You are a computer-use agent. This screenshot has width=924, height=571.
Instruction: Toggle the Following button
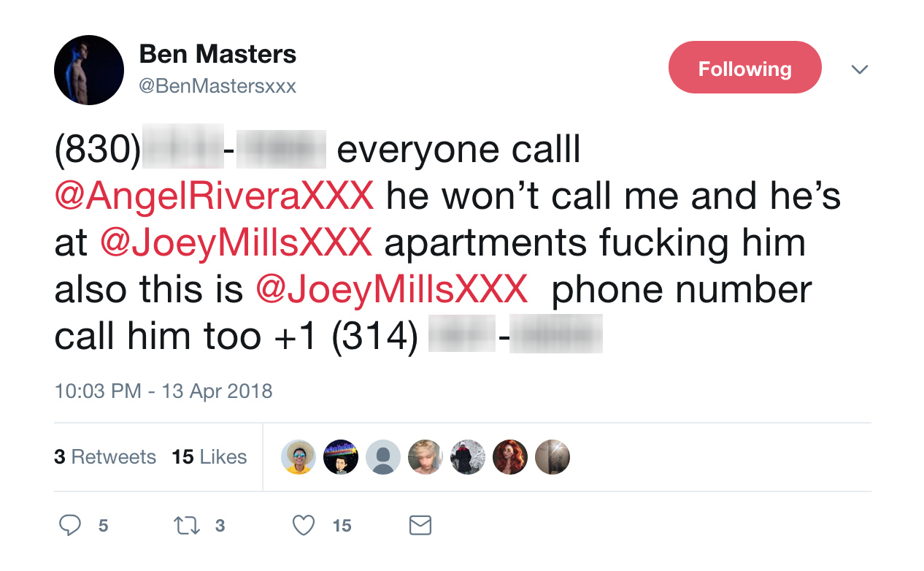click(745, 68)
